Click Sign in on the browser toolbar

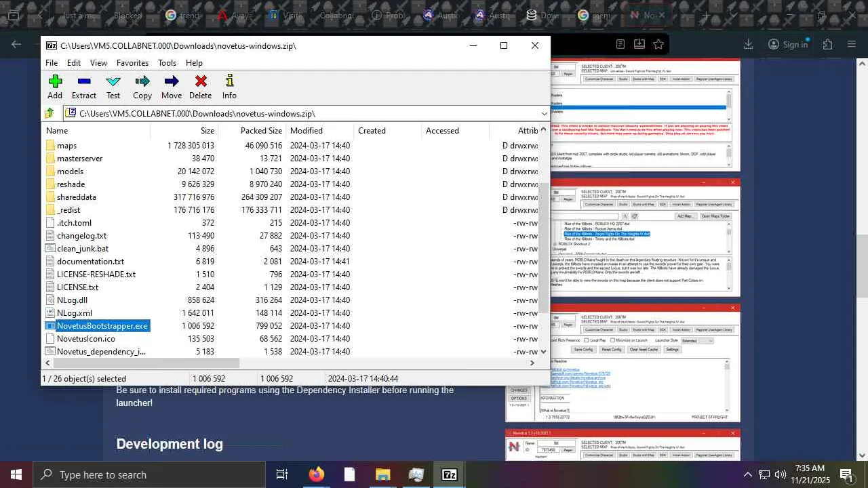pos(788,45)
